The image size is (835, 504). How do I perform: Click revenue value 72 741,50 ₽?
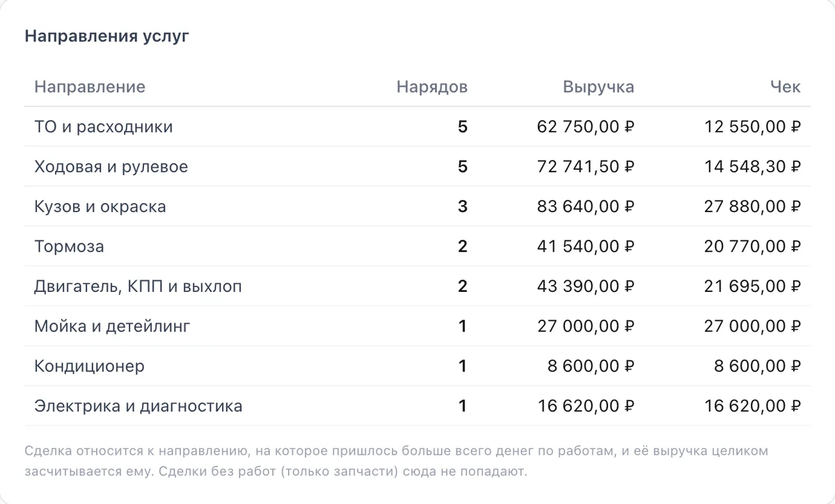[586, 167]
